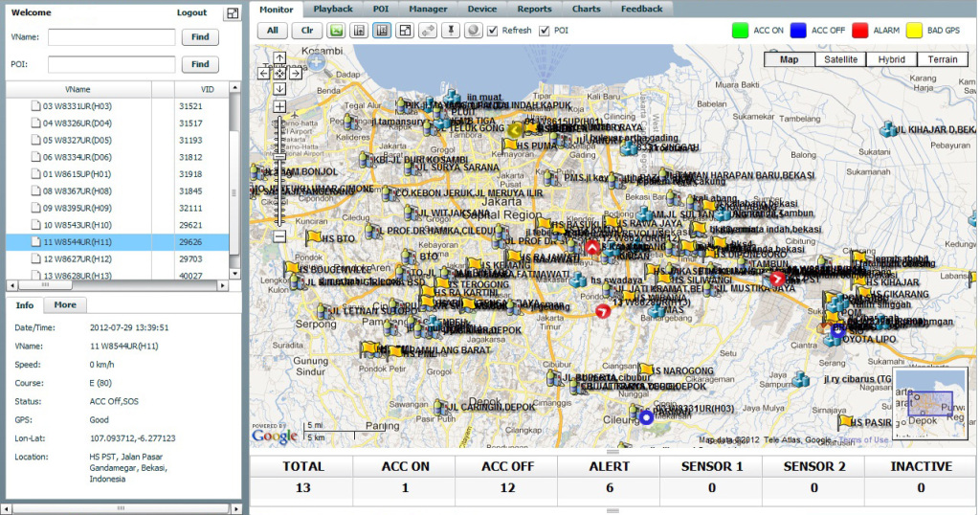980x515 pixels.
Task: Click the expand panel icon beside Logout
Action: click(232, 13)
